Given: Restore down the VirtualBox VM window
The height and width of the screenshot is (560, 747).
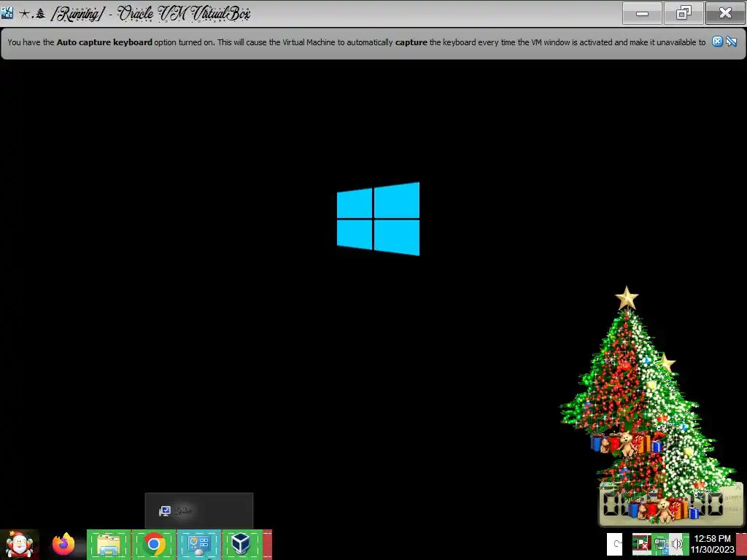Looking at the screenshot, I should tap(684, 13).
